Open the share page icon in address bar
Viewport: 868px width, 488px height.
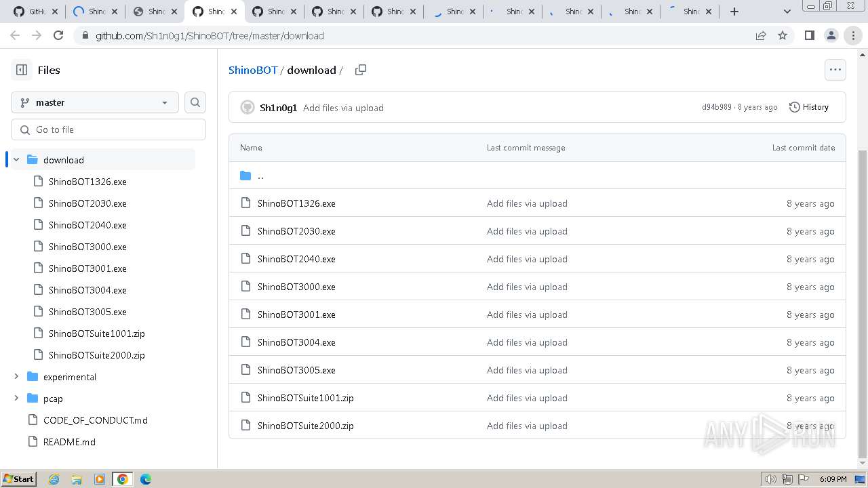(x=761, y=35)
